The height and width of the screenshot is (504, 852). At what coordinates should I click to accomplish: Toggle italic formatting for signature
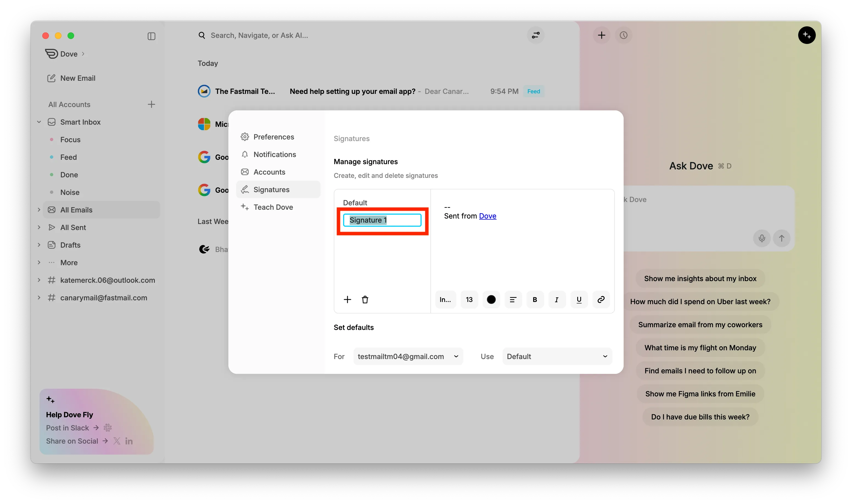point(557,299)
